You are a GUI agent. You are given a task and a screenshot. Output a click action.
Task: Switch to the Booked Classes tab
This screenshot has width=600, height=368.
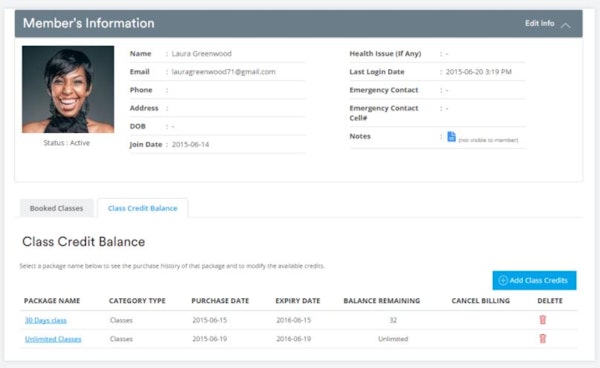pos(57,208)
